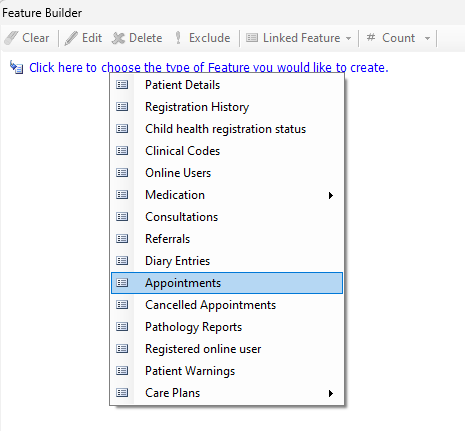Choose Child health registration status
The image size is (465, 431).
[227, 129]
